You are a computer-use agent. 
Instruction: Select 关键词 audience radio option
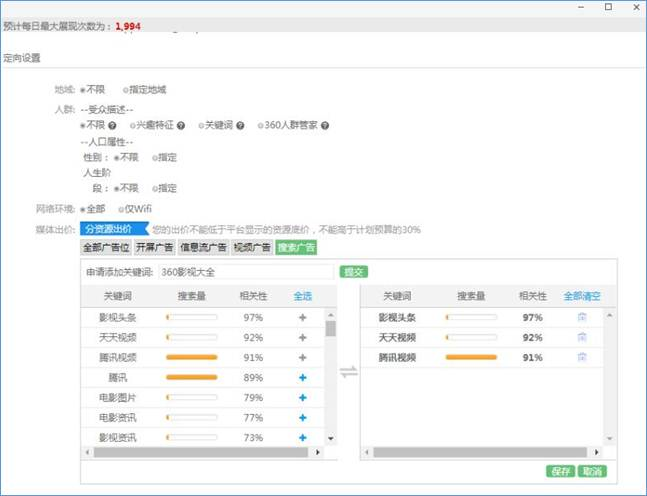tap(198, 126)
